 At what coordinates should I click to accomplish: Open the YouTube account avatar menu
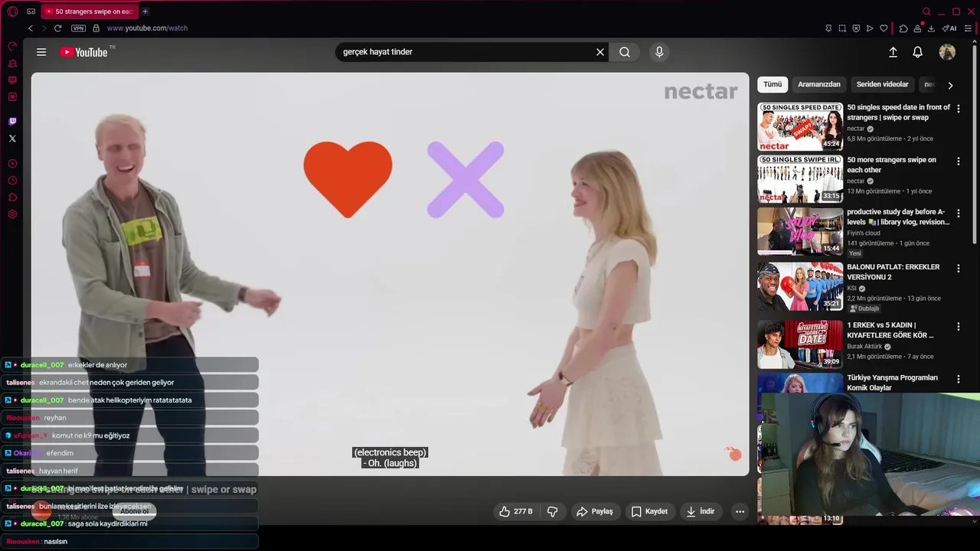pos(947,52)
